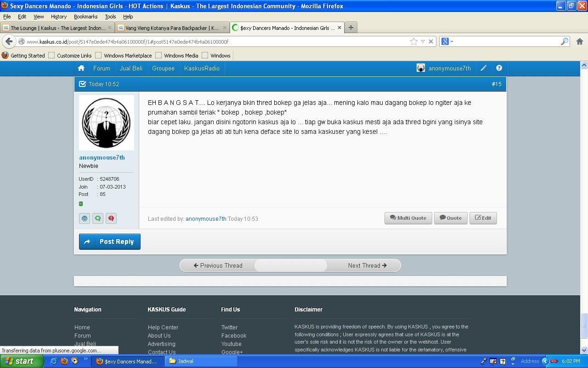This screenshot has width=588, height=368.
Task: Open Groupee in Kaskus navbar
Action: click(x=163, y=68)
